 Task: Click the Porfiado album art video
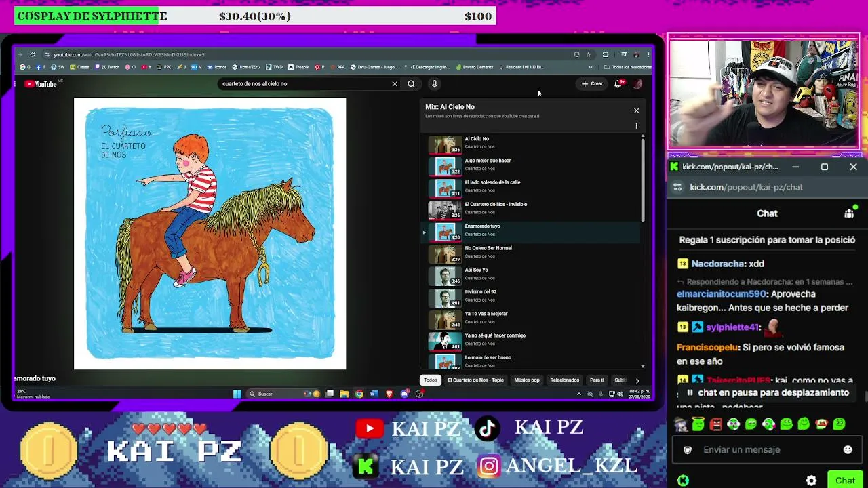point(210,234)
